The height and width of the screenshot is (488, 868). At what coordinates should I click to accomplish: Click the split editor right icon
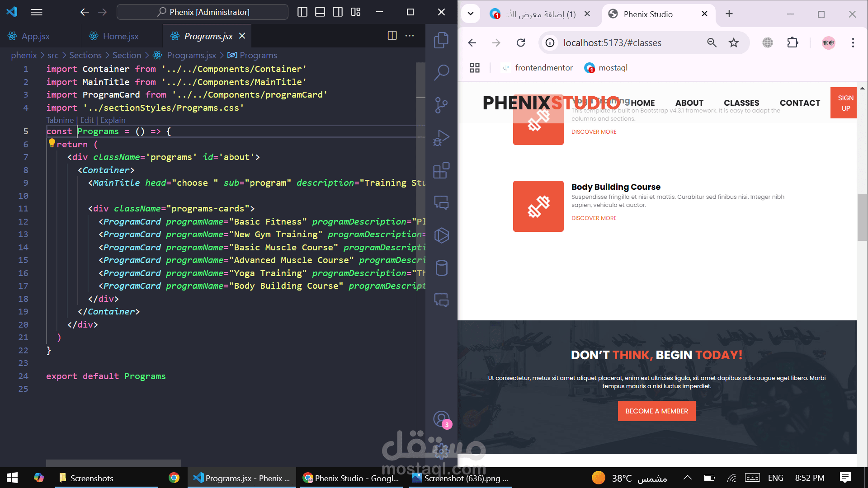[x=392, y=36]
